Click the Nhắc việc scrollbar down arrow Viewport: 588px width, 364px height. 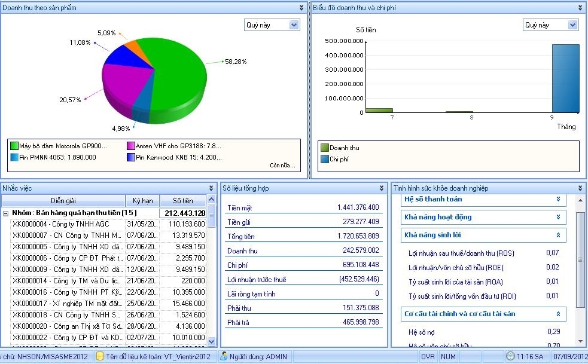(211, 341)
